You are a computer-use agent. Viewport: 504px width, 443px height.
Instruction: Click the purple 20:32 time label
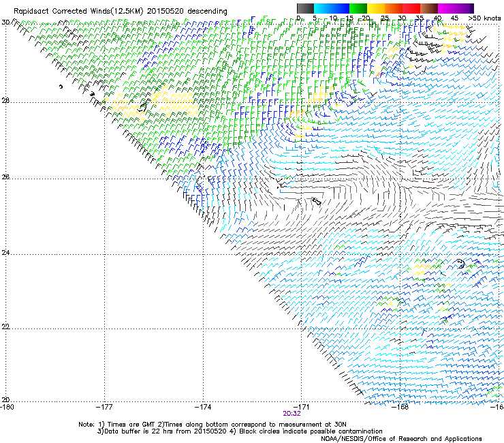coord(292,414)
